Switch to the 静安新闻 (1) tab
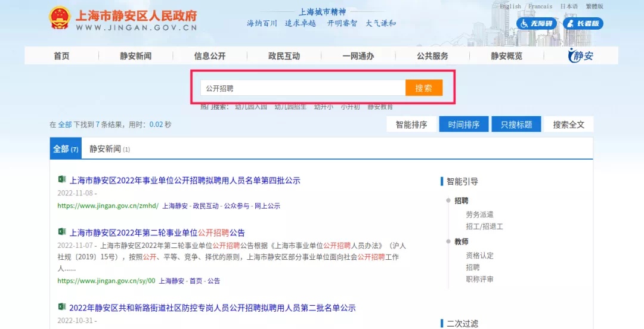Image resolution: width=644 pixels, height=329 pixels. pos(109,148)
